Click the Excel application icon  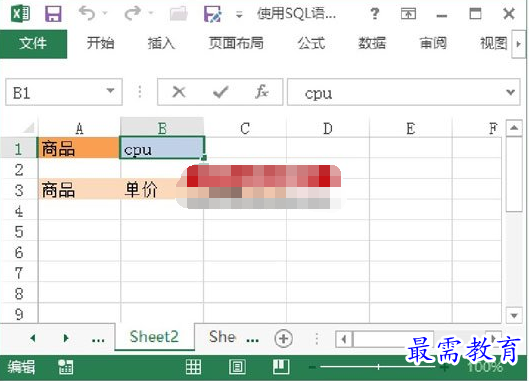pos(21,14)
